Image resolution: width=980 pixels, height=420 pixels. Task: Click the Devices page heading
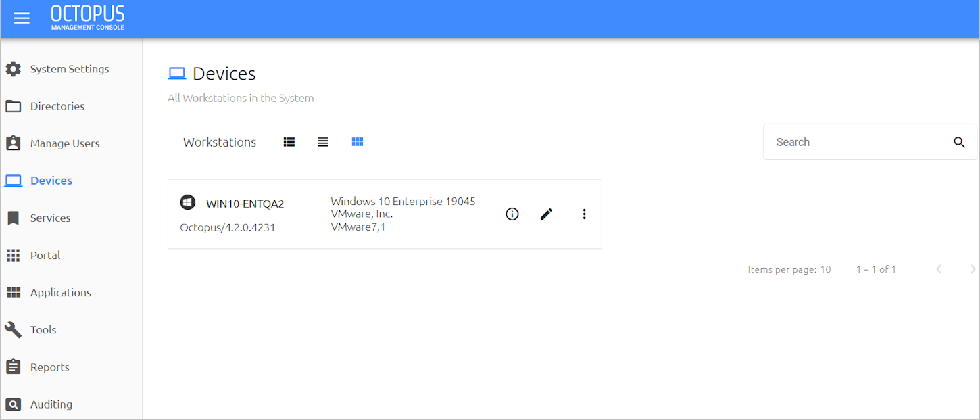point(224,74)
